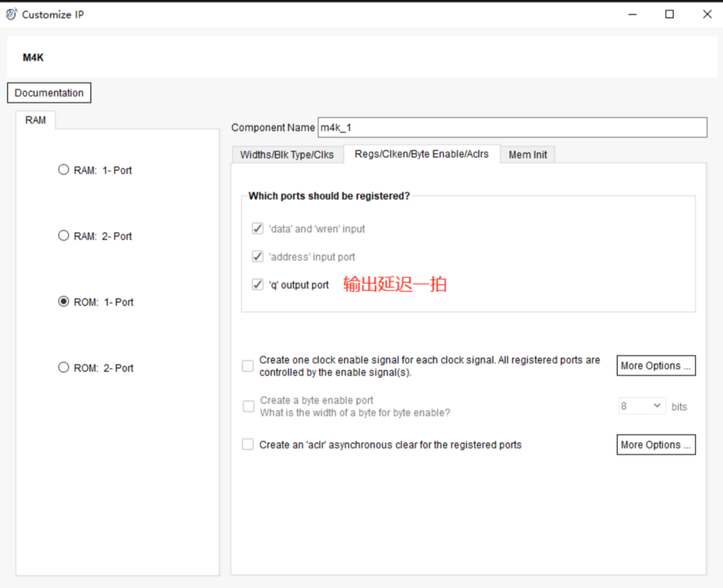The image size is (723, 588).
Task: Open byte width bits dropdown
Action: [641, 406]
